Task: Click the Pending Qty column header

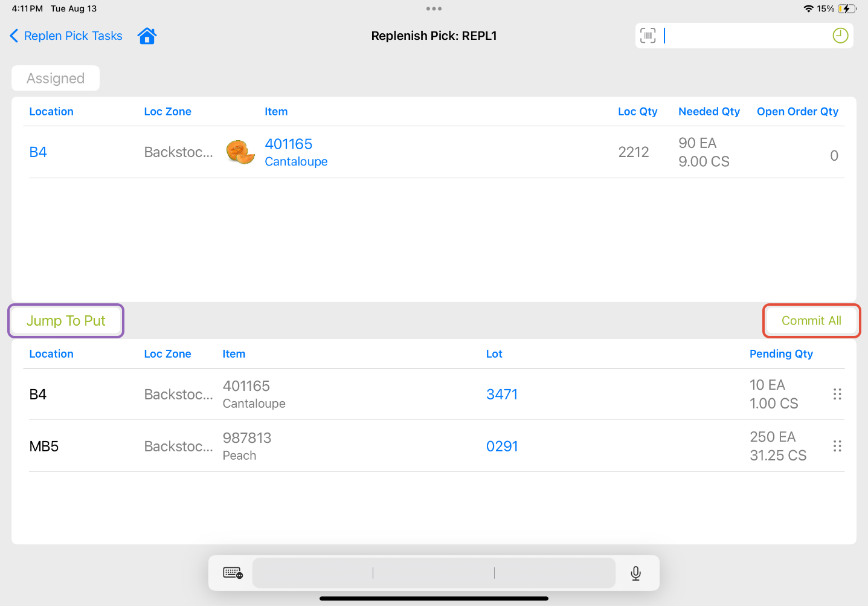Action: (x=781, y=354)
